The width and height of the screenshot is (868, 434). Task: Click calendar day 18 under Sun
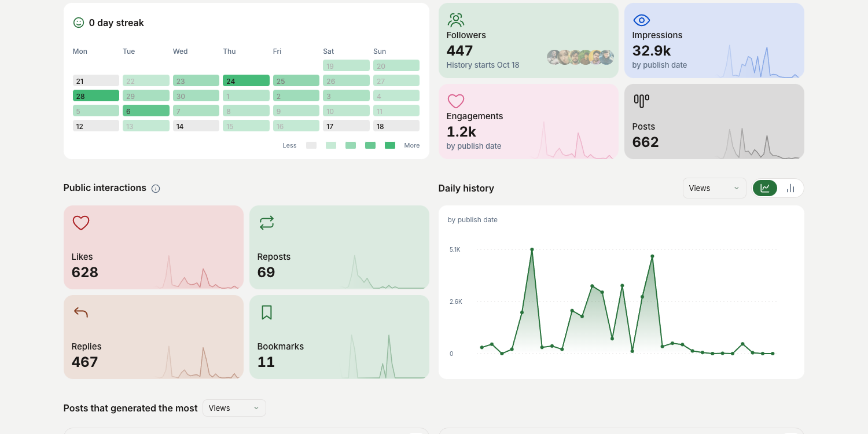396,126
